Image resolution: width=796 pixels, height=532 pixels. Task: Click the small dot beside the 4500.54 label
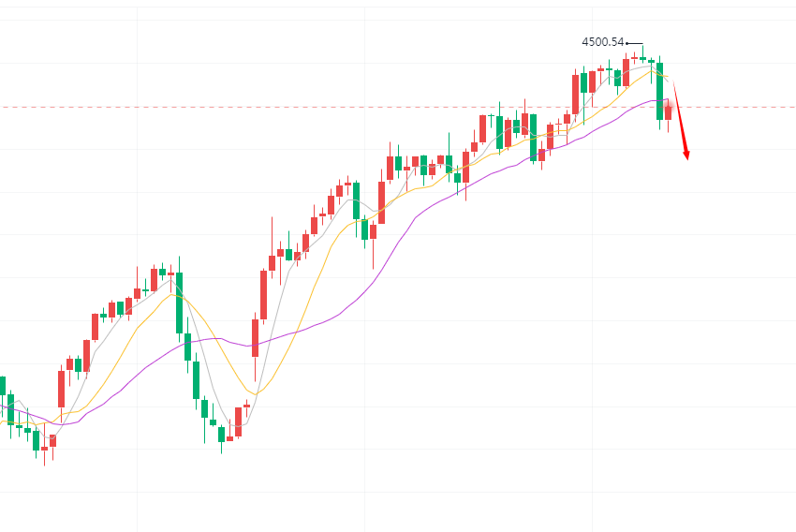627,43
